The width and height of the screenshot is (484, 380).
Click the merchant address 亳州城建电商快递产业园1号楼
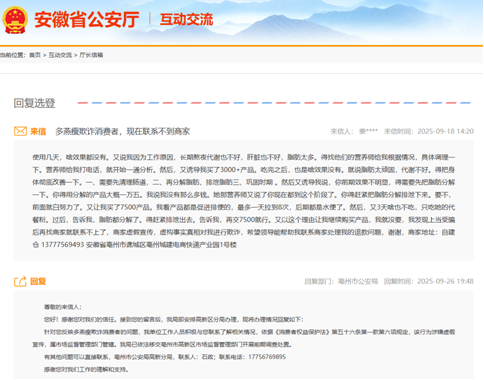[x=192, y=245]
